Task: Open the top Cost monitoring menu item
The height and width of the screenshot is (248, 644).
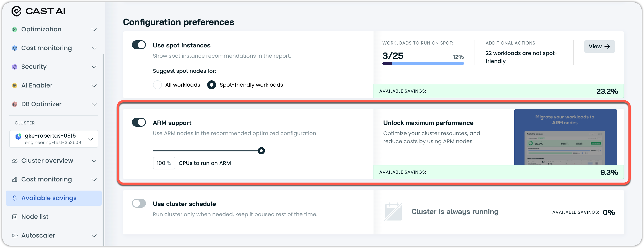Action: (46, 48)
